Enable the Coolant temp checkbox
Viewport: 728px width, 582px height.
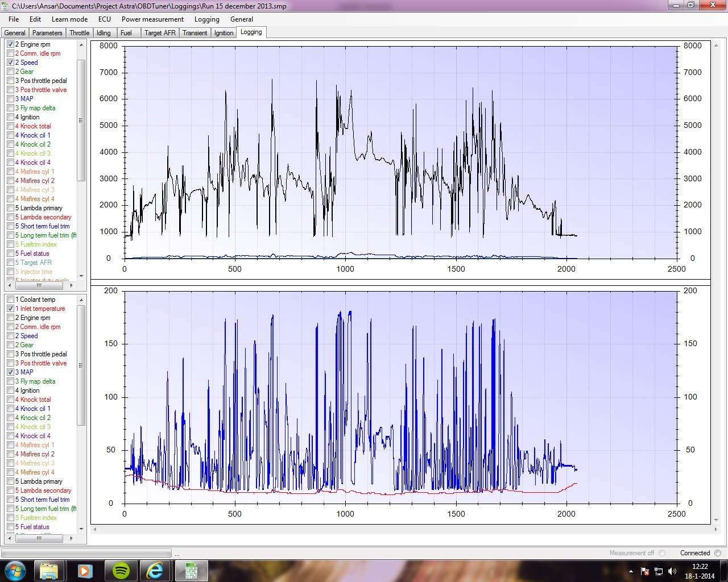[10, 300]
